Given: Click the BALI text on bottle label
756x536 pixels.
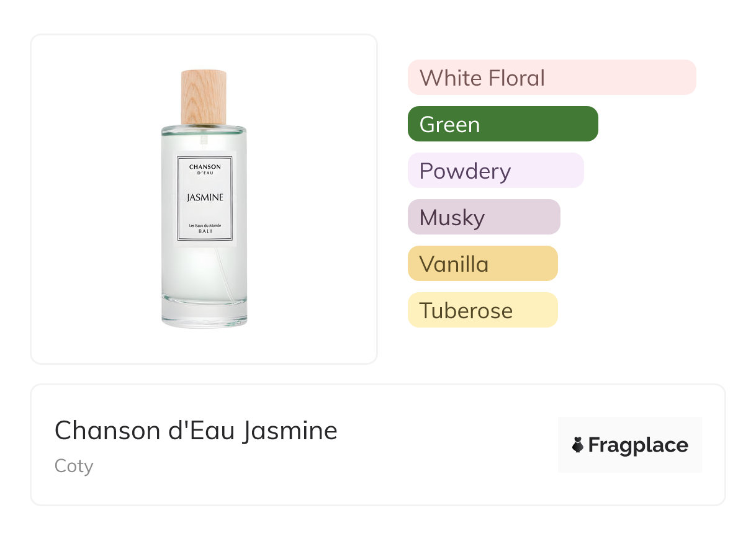Looking at the screenshot, I should 205,231.
